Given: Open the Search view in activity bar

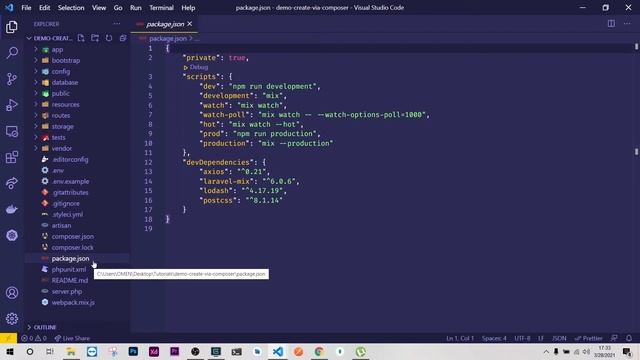Looking at the screenshot, I should click(x=12, y=53).
